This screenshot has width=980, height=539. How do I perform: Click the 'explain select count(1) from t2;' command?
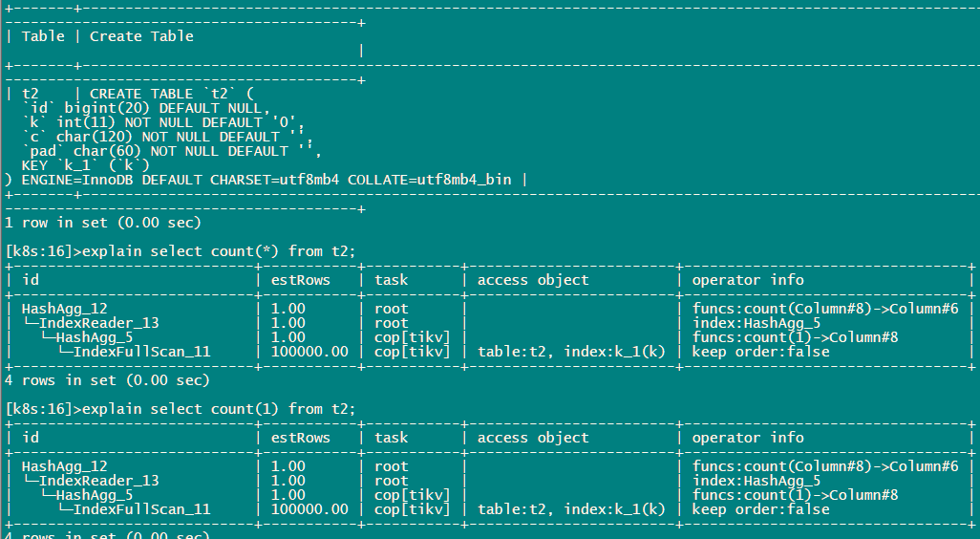tap(219, 409)
